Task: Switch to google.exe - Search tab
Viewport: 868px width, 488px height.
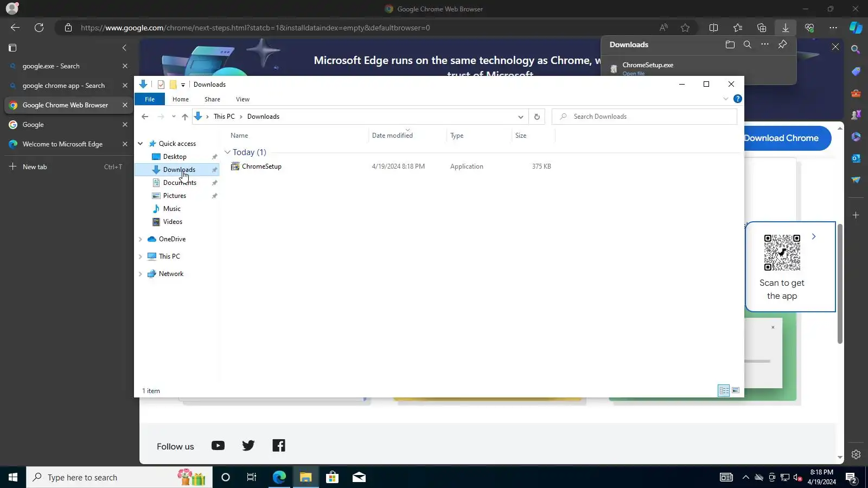Action: click(51, 66)
